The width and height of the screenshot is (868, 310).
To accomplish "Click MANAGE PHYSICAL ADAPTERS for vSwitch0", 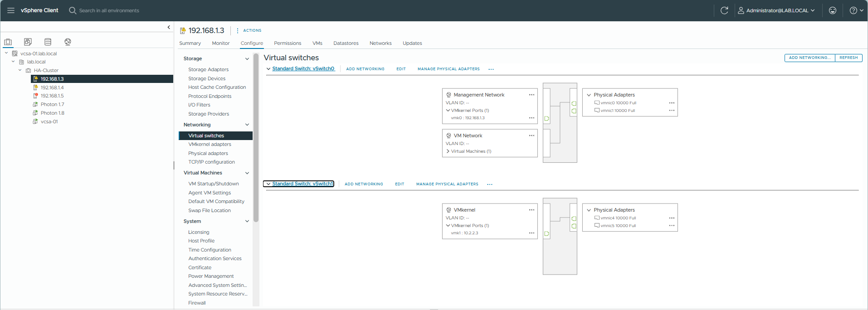I will [449, 69].
